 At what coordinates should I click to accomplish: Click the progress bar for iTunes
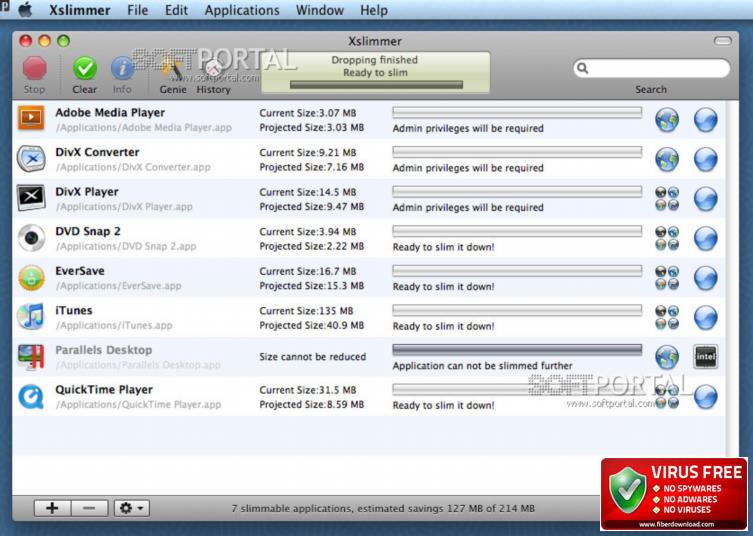click(x=517, y=310)
